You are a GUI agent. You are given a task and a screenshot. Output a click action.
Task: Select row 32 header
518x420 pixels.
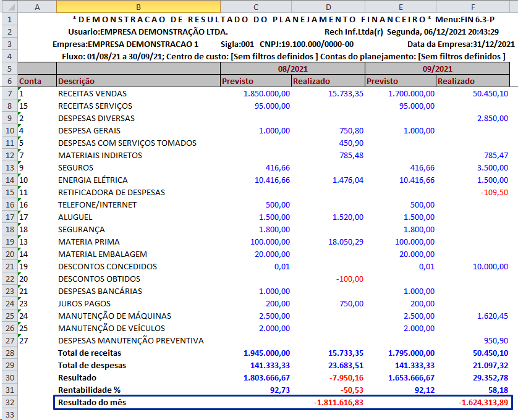8,402
